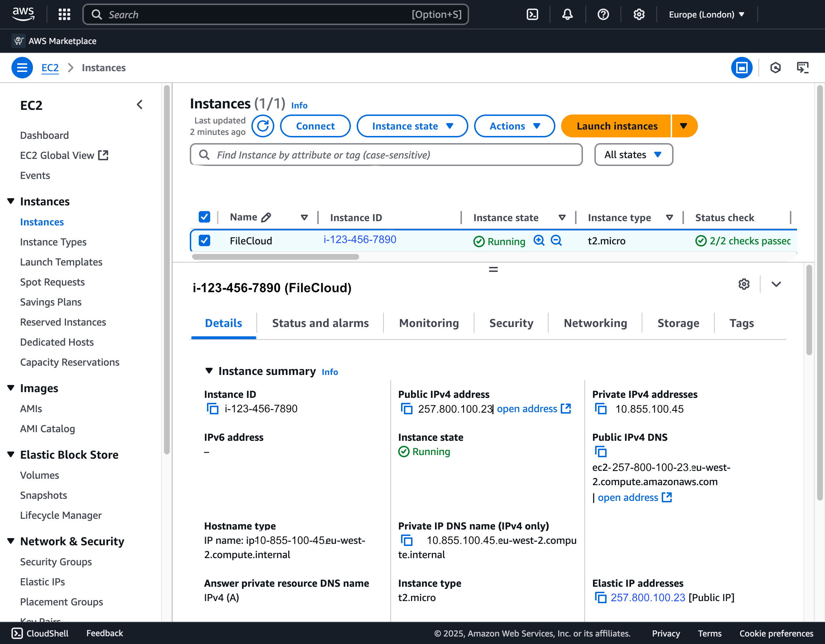Screen dimensions: 825x644
Task: Collapse the Instance summary section
Action: click(209, 371)
